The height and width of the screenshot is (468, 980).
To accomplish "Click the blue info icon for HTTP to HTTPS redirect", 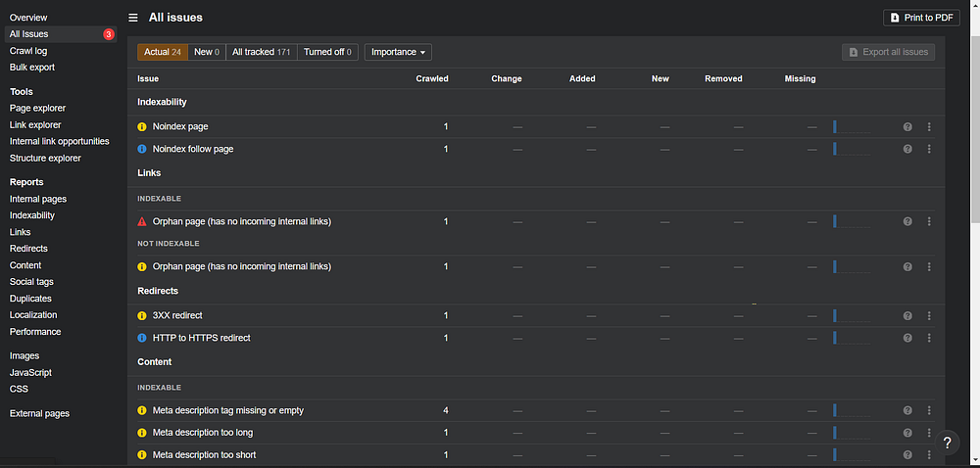I will 142,338.
